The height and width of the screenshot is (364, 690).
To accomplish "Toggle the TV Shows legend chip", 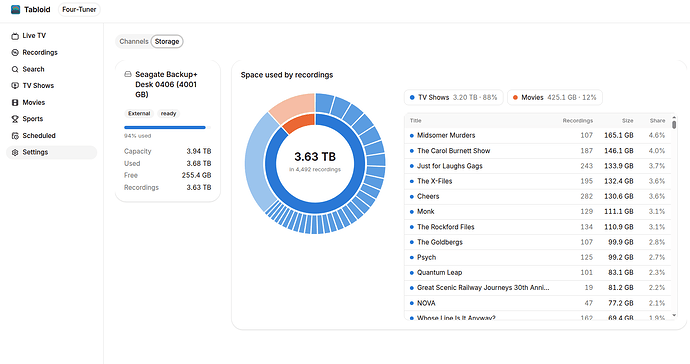I will [x=454, y=97].
